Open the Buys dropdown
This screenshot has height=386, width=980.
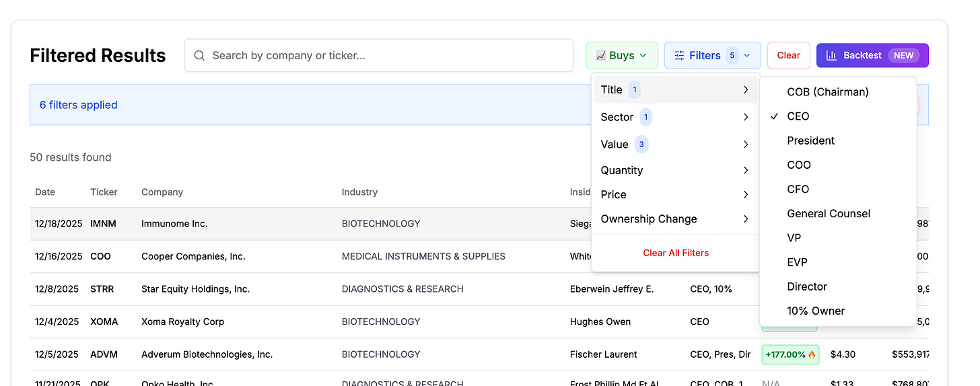point(622,55)
